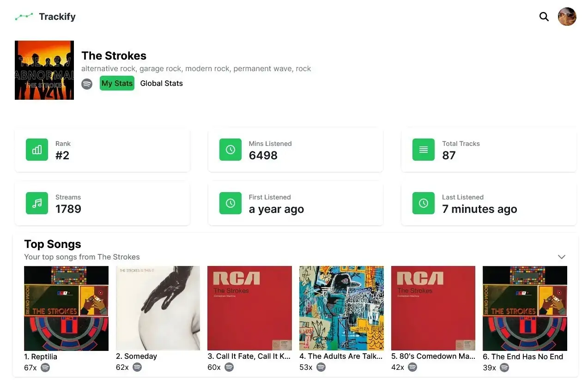Image resolution: width=588 pixels, height=380 pixels.
Task: Click the Streams music note icon
Action: pyautogui.click(x=37, y=203)
